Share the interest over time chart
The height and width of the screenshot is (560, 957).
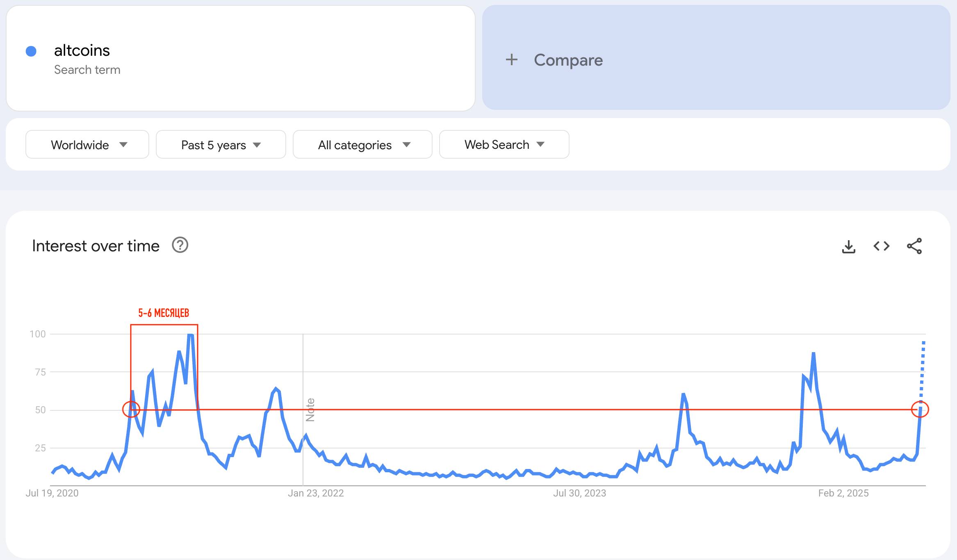(914, 246)
